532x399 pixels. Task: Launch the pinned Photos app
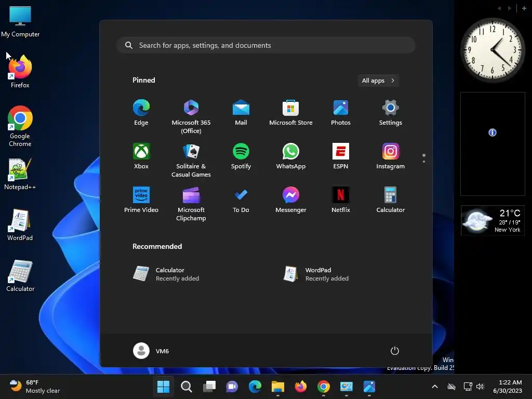[341, 113]
